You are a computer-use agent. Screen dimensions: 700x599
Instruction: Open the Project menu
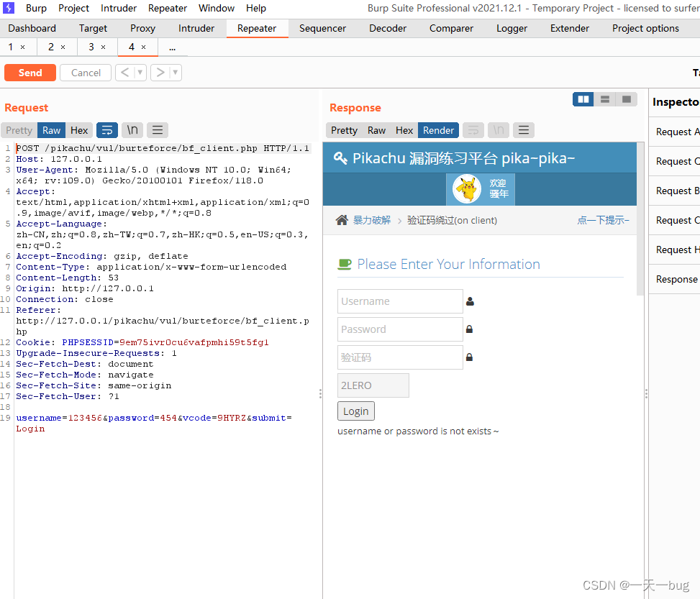click(73, 8)
